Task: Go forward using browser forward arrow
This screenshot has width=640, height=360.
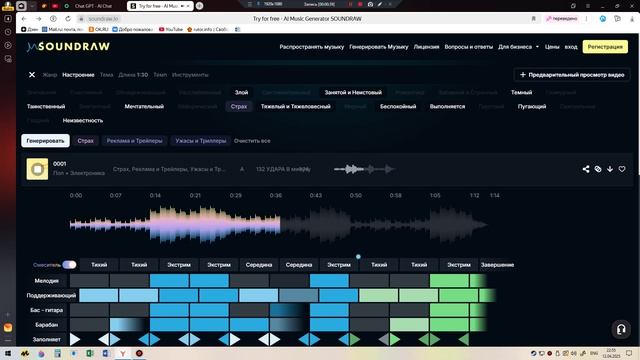Action: [x=38, y=19]
